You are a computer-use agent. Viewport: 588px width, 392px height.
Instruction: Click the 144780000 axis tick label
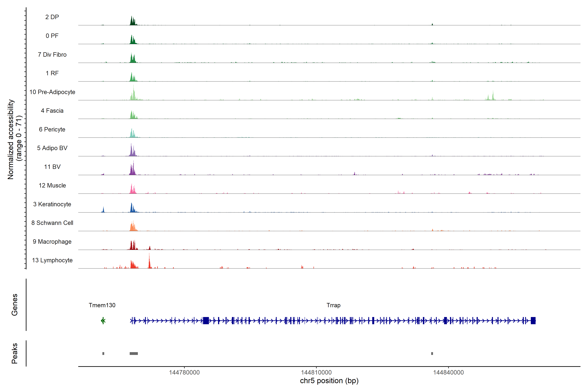tap(184, 373)
